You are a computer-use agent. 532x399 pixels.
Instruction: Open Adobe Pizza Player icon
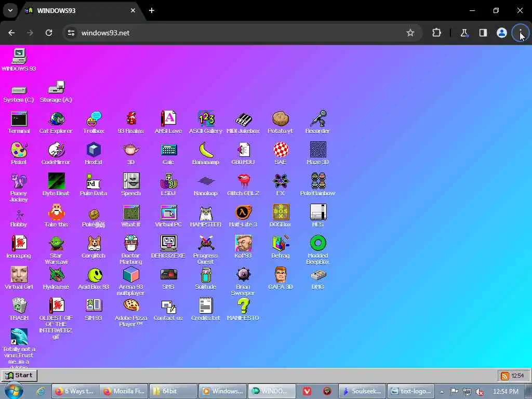pos(131,305)
